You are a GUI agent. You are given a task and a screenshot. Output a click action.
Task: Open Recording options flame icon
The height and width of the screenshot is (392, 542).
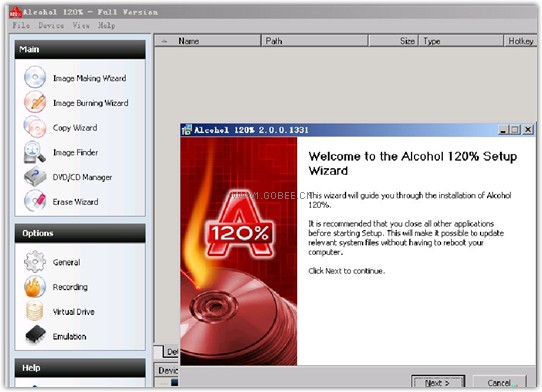coord(35,287)
